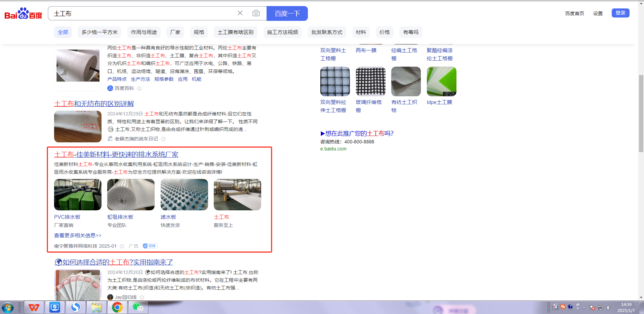Open 百度首页 link
644x314 pixels.
pos(574,13)
